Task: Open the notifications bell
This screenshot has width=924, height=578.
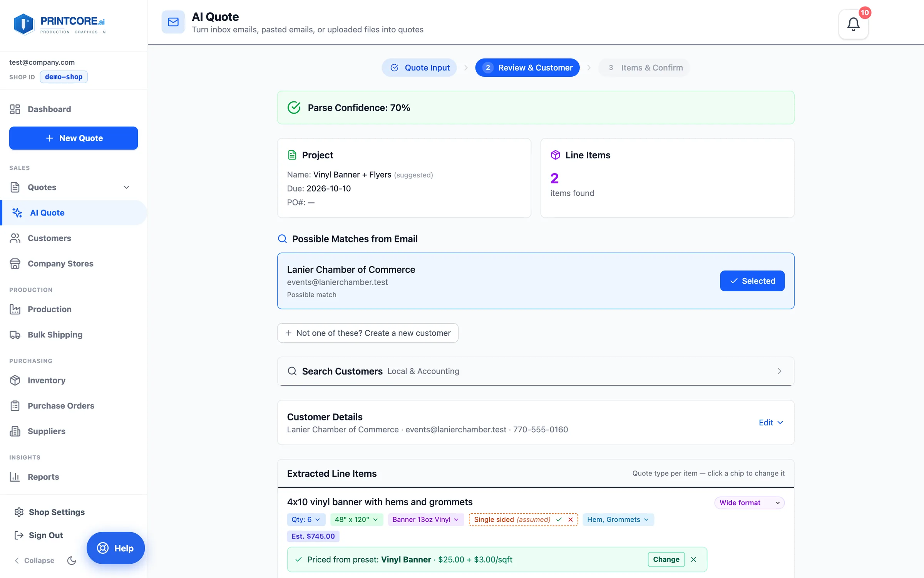Action: tap(853, 24)
